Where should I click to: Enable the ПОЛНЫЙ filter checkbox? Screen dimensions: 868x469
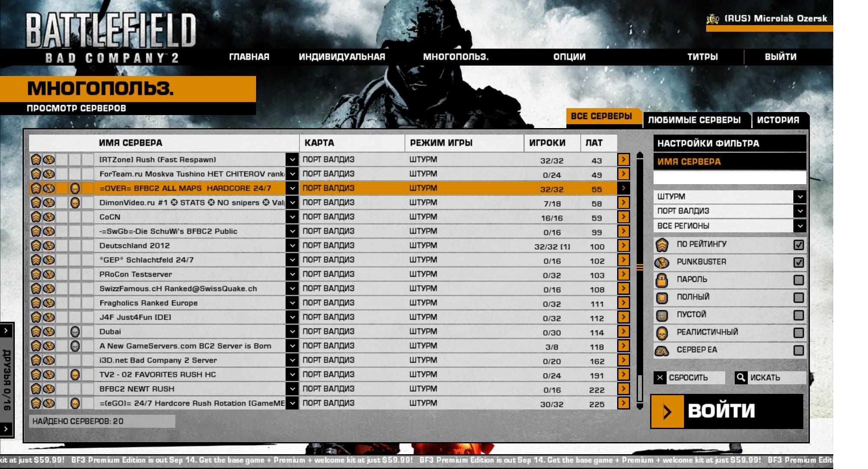click(x=799, y=297)
